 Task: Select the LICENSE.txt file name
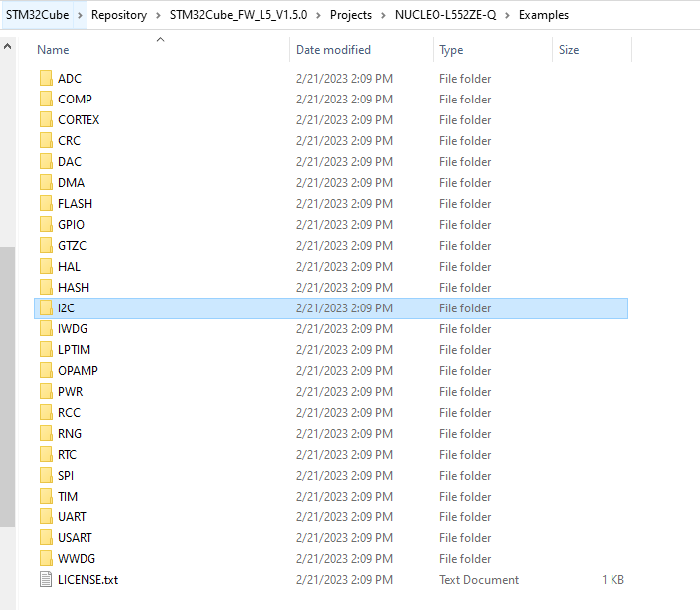[87, 579]
